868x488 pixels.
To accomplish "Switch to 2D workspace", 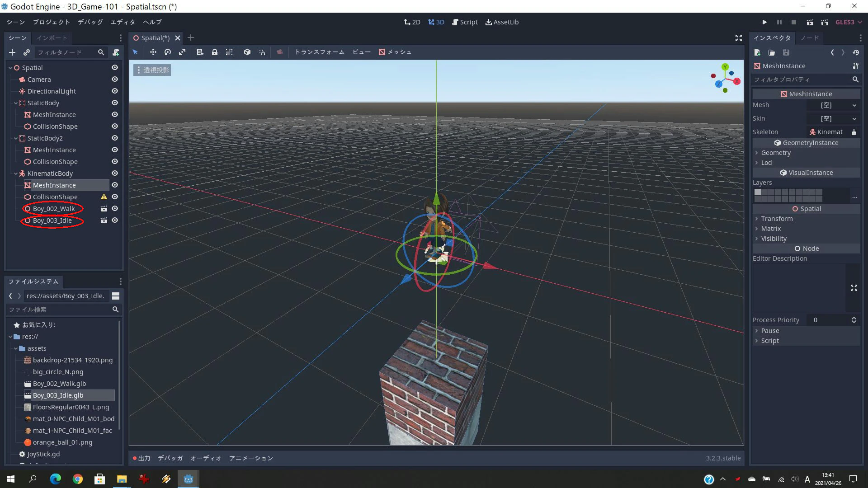I will (x=412, y=22).
